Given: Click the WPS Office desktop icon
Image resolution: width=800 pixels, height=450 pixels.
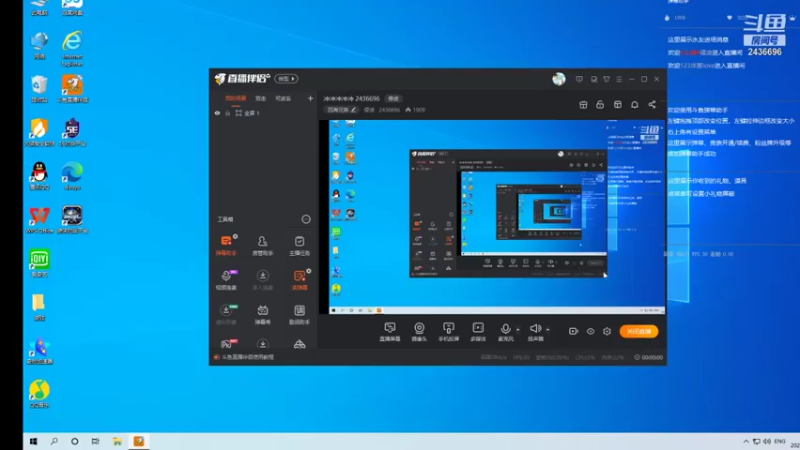Looking at the screenshot, I should point(39,219).
